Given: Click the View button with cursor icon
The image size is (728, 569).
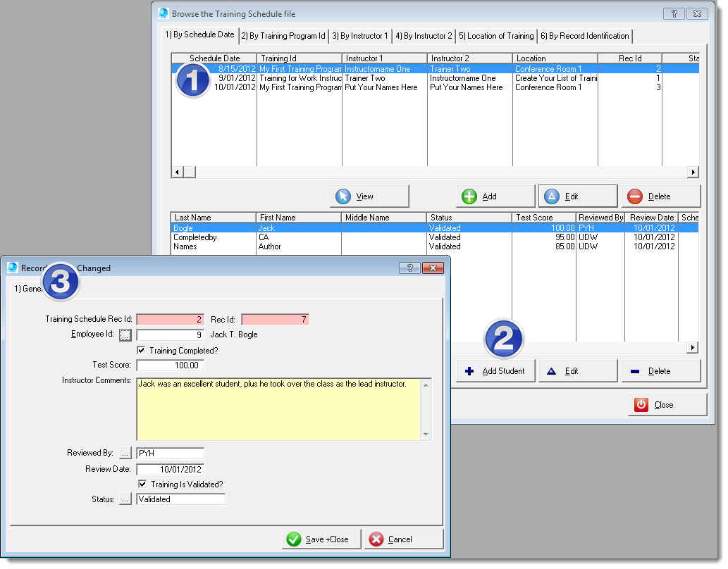Looking at the screenshot, I should coord(369,196).
